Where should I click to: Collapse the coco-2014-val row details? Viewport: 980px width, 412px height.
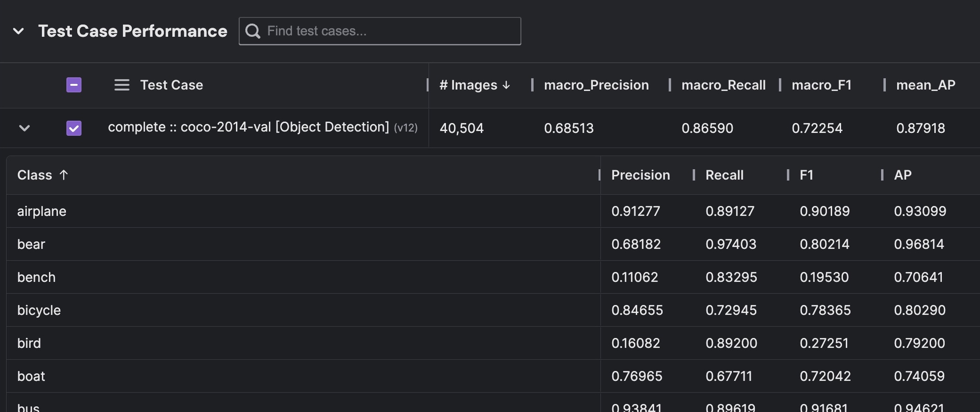click(x=24, y=128)
